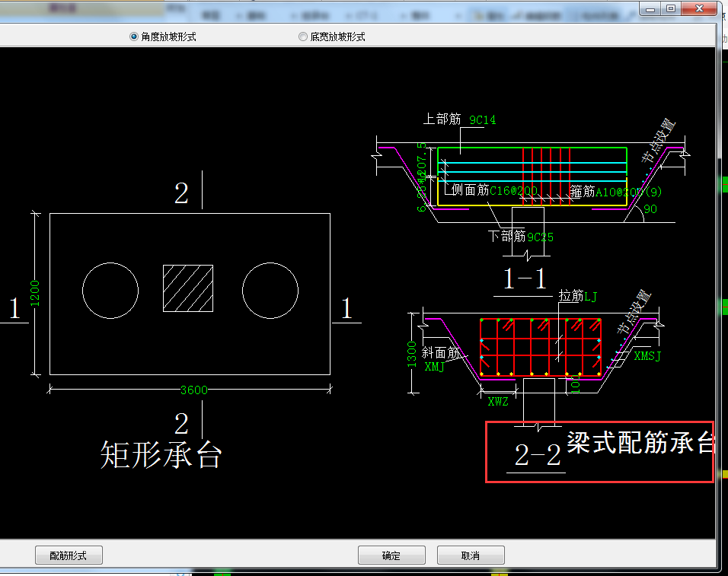The width and height of the screenshot is (728, 576).
Task: Edit upper rebar value 9C14
Action: (x=482, y=120)
